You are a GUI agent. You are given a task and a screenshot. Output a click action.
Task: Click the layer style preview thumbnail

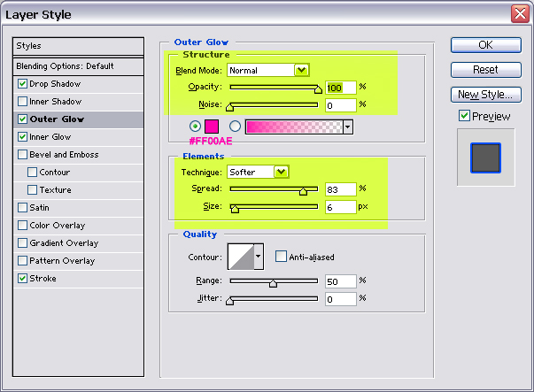point(485,158)
